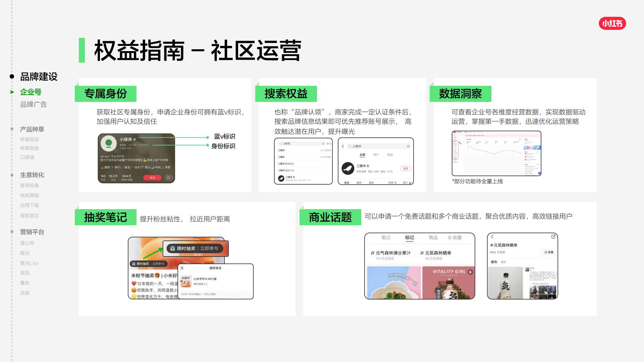Open the 企业号 sidebar item
Viewport: 644px width, 362px height.
coord(31,92)
